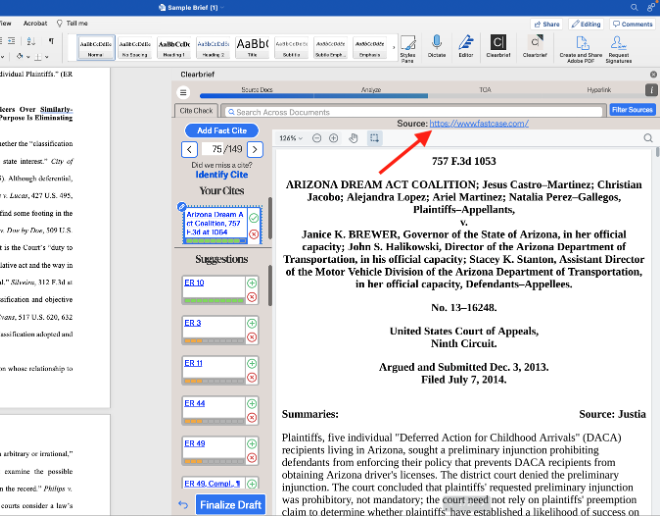Switch to the Cite Check tab

tap(196, 110)
